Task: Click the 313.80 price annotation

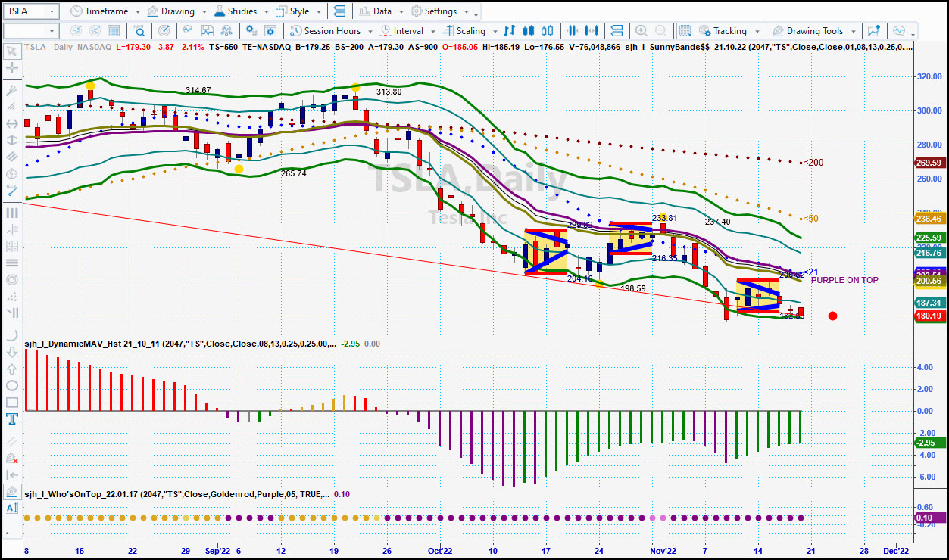Action: click(x=389, y=92)
